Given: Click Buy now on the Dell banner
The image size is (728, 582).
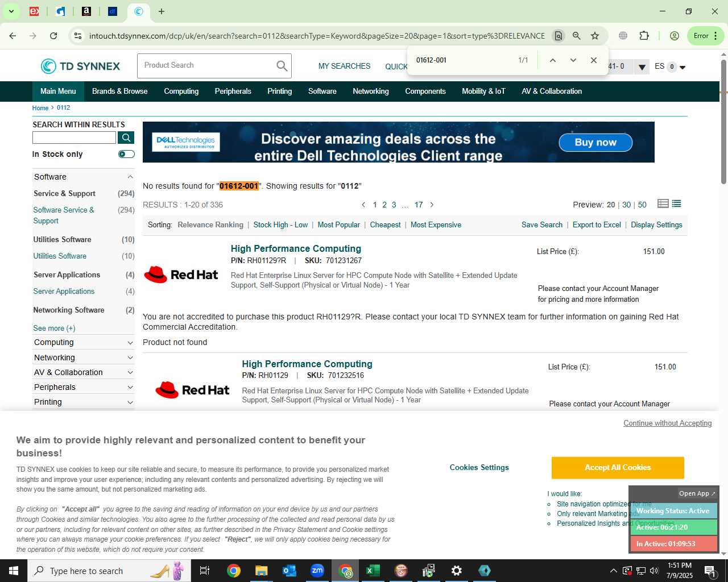Looking at the screenshot, I should [595, 143].
